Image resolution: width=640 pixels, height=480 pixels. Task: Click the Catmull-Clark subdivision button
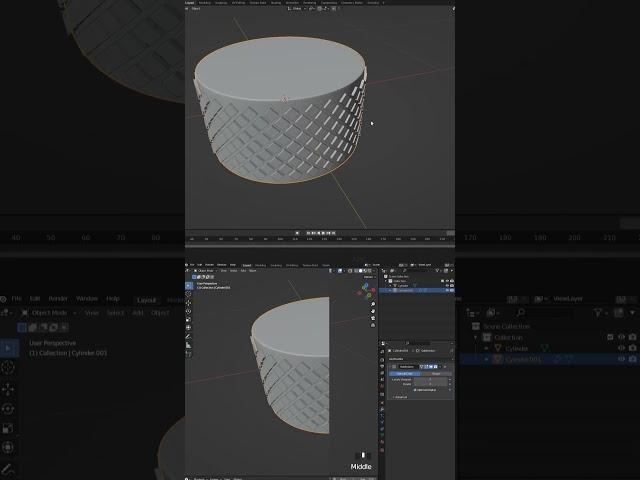pos(404,373)
